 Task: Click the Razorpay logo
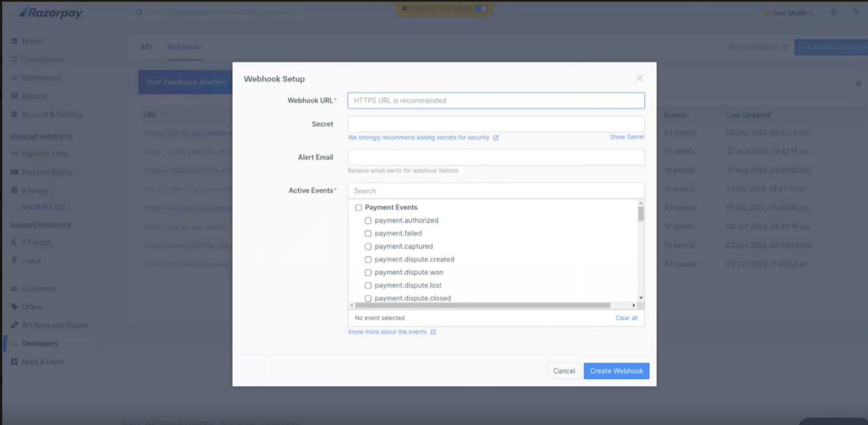(x=51, y=13)
